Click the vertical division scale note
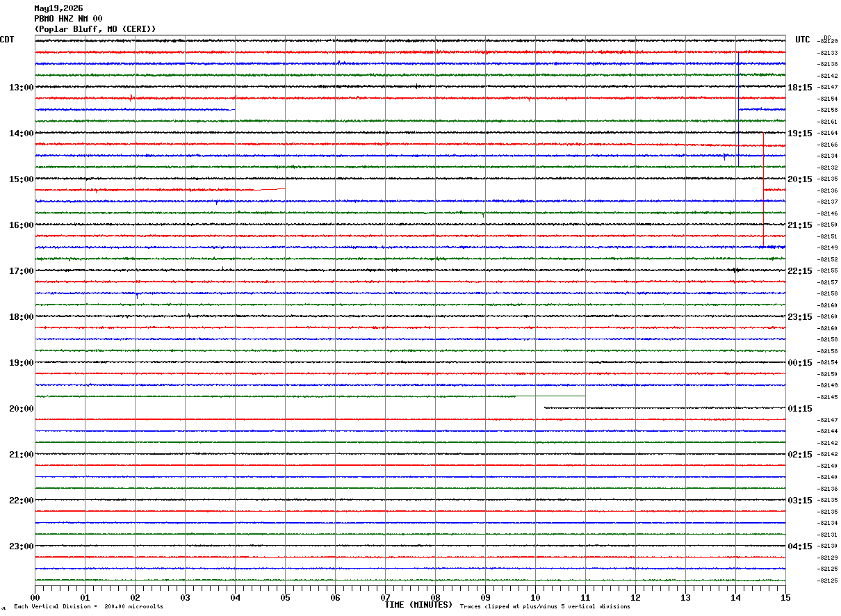This screenshot has width=841, height=616. coord(88,607)
